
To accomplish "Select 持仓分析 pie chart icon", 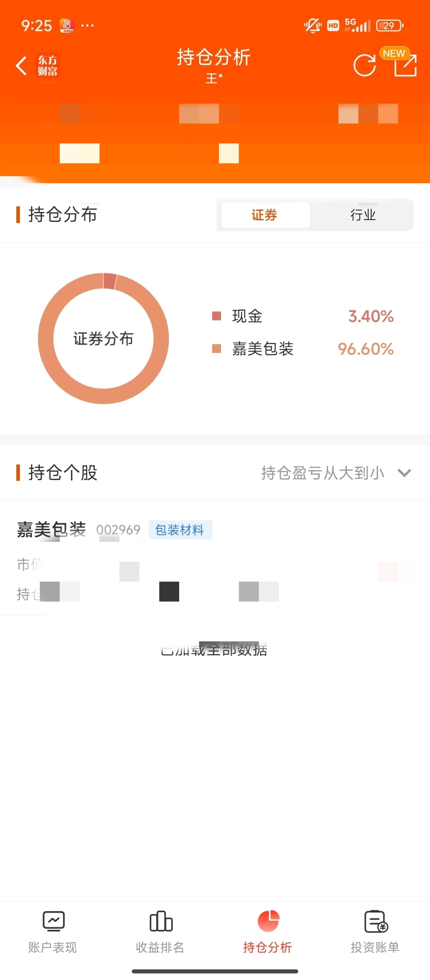I will click(268, 921).
